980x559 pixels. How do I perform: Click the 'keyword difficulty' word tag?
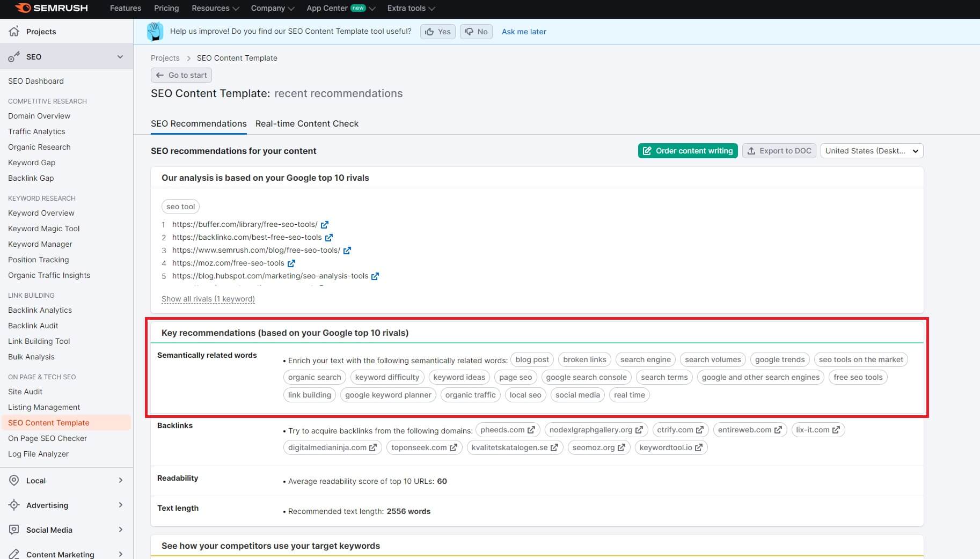[x=387, y=377]
